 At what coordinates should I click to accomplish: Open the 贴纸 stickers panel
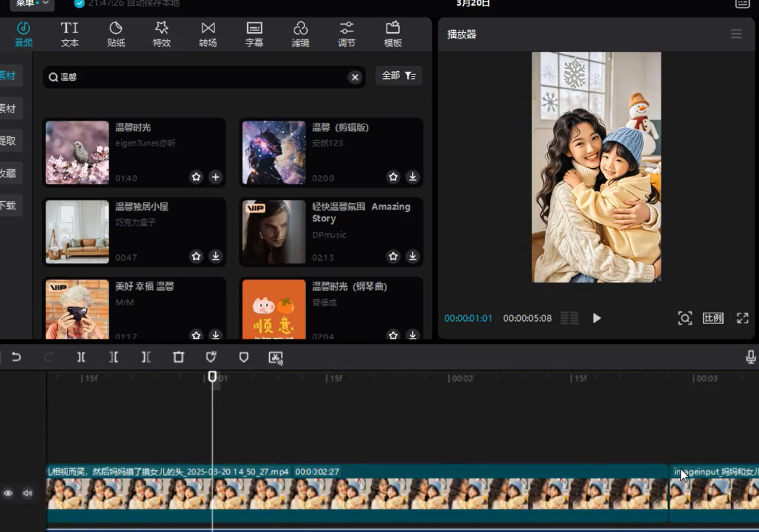click(x=116, y=34)
